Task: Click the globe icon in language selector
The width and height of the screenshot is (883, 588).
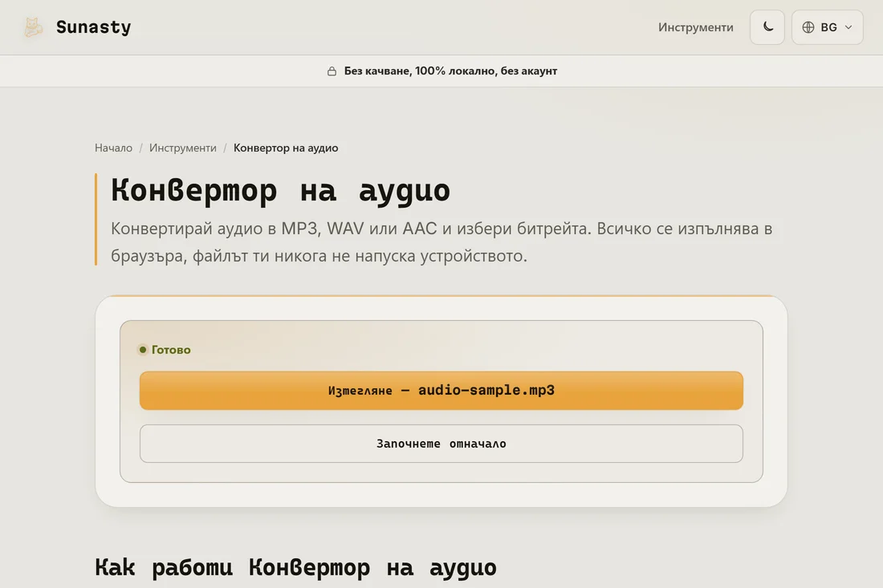Action: (808, 27)
